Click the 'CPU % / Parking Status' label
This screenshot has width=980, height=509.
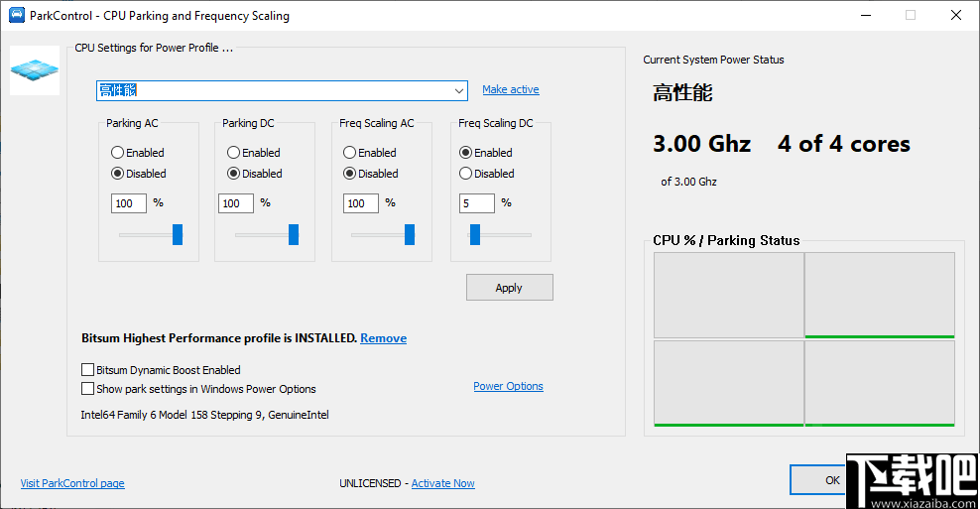tap(726, 240)
